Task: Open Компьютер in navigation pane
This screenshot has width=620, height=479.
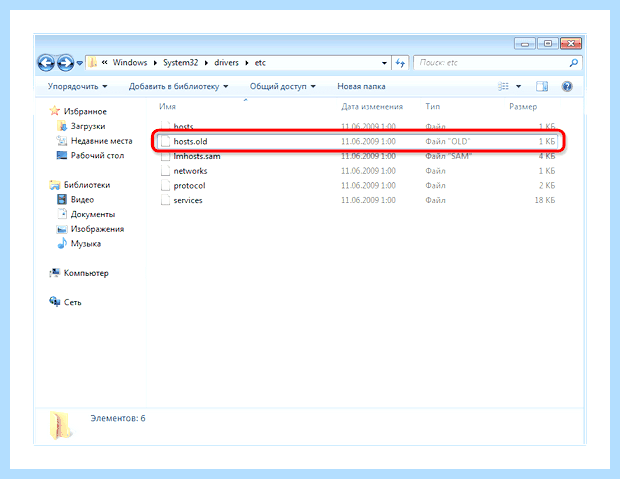Action: (x=86, y=273)
